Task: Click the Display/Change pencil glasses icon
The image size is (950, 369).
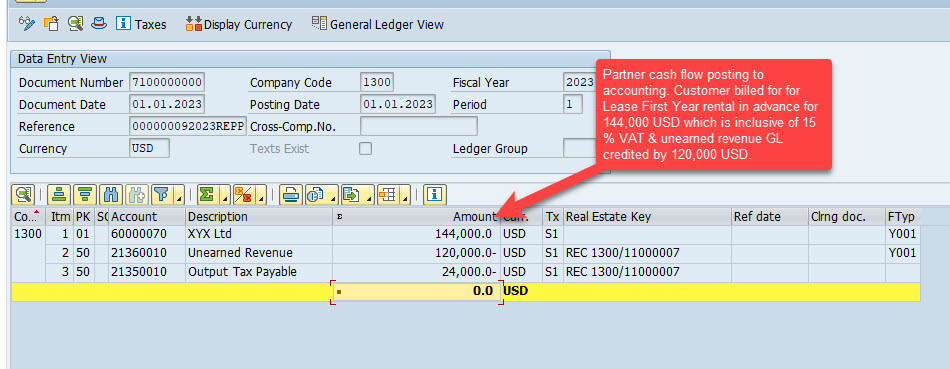Action: (x=27, y=24)
